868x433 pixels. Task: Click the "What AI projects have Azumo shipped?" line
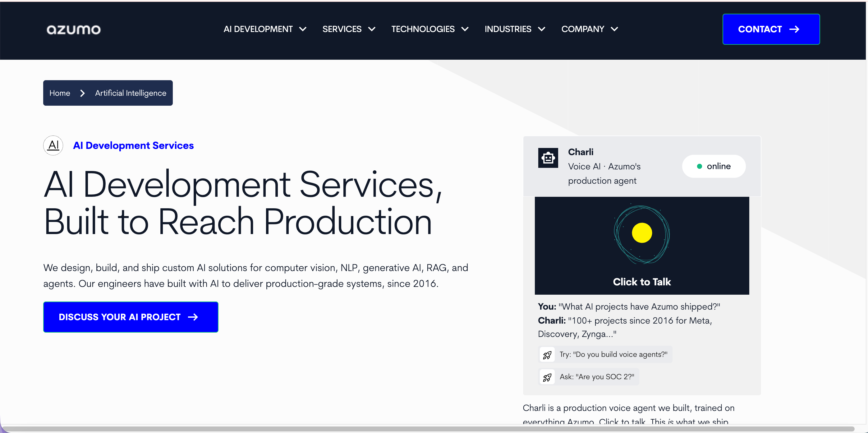pyautogui.click(x=629, y=306)
